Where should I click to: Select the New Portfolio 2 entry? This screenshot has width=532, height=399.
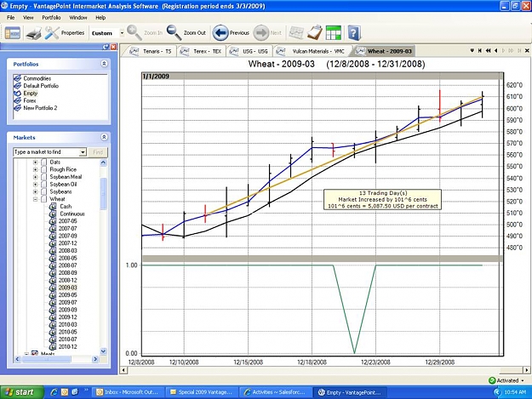(x=40, y=108)
